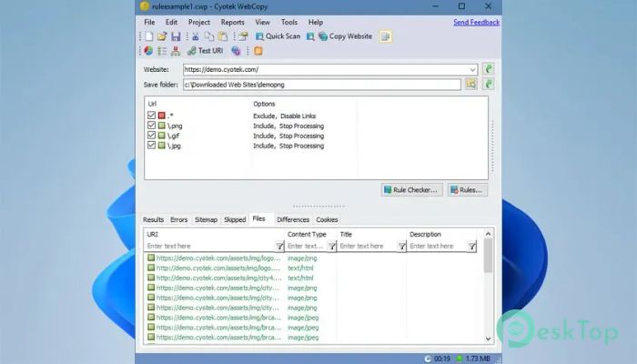637x364 pixels.
Task: Click the green arrow icon beside Save folder
Action: pyautogui.click(x=489, y=84)
